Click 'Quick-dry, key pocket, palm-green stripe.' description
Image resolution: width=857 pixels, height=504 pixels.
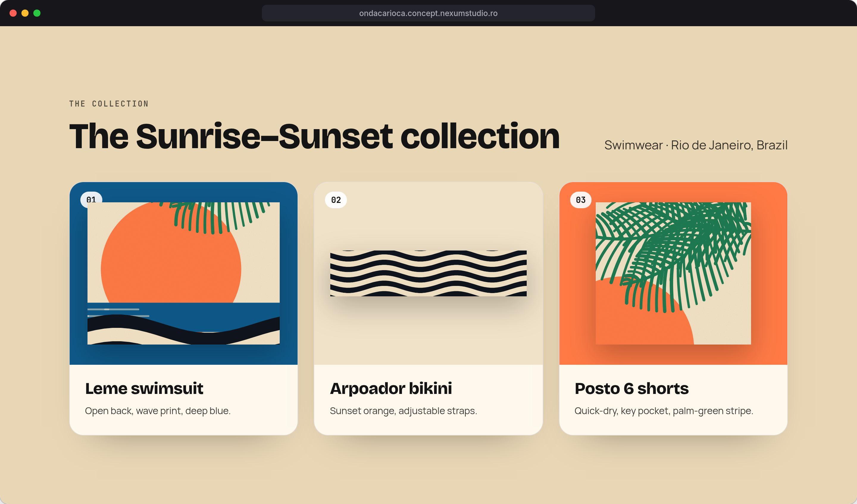coord(664,411)
